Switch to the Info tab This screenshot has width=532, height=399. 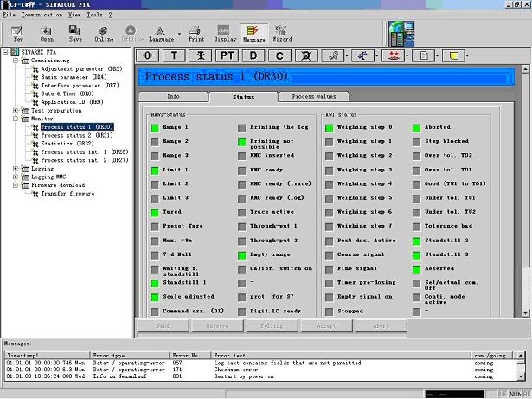(173, 96)
